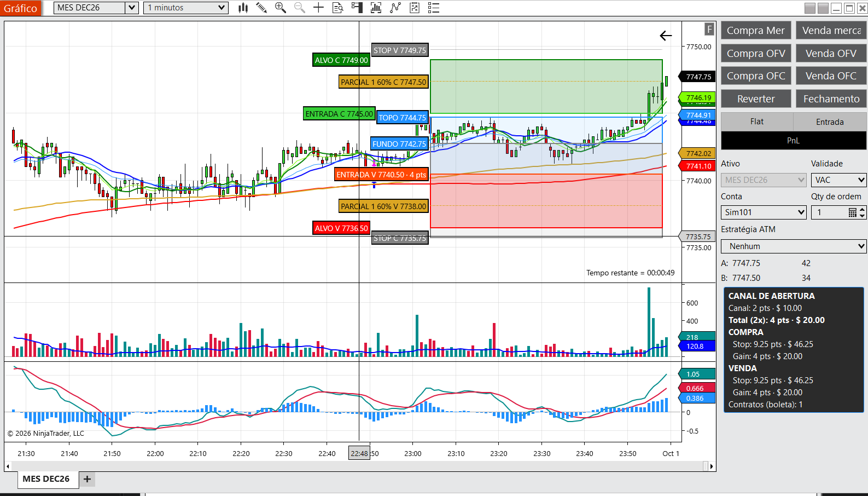Click the ENTRADA V 7740.50 · 4 pts label
The image size is (868, 496).
tap(381, 175)
